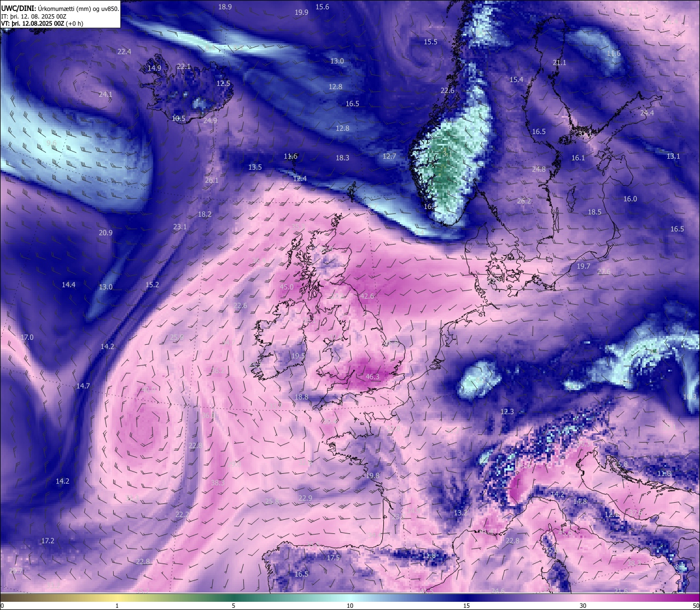The width and height of the screenshot is (700, 610).
Task: Click the 22.9 value in Bay of Biscay
Action: coord(305,498)
